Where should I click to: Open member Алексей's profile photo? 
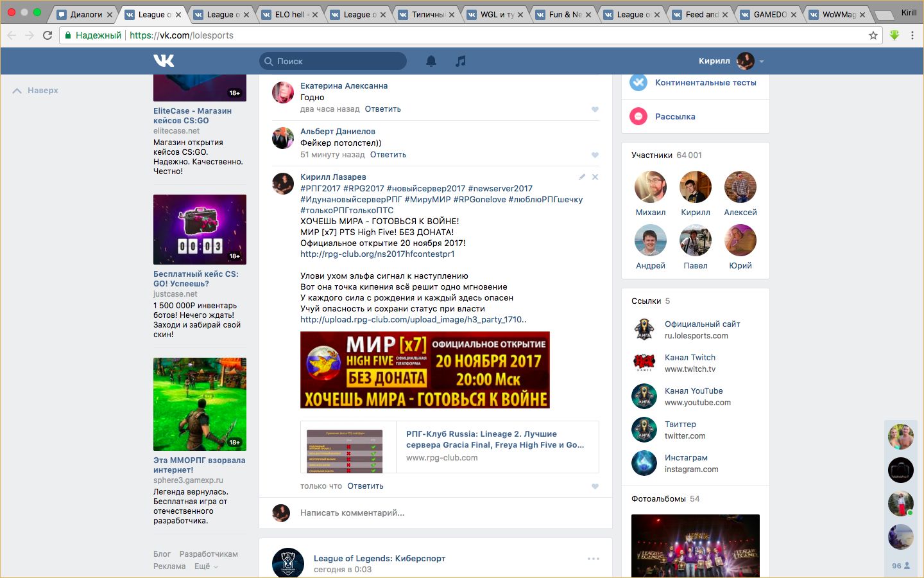click(740, 187)
